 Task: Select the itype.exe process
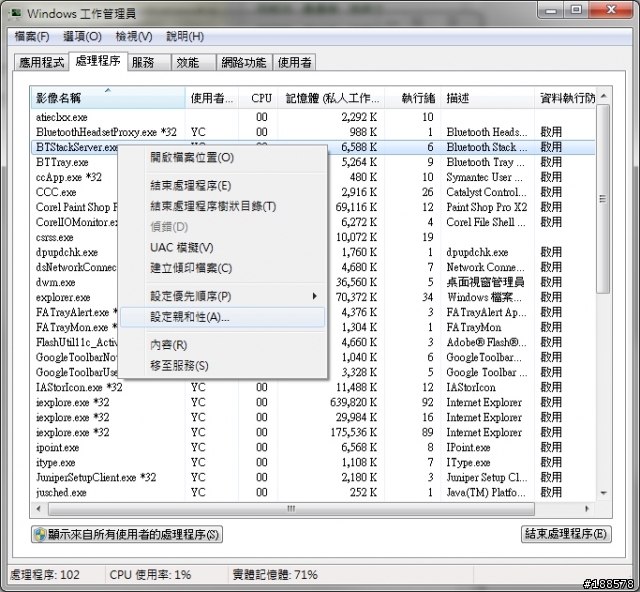pyautogui.click(x=313, y=463)
